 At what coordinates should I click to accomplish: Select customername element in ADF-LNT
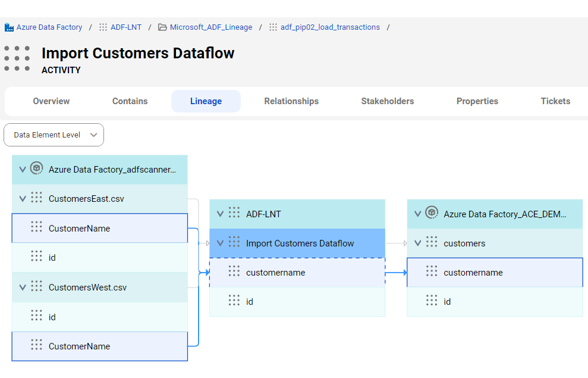[x=297, y=273]
